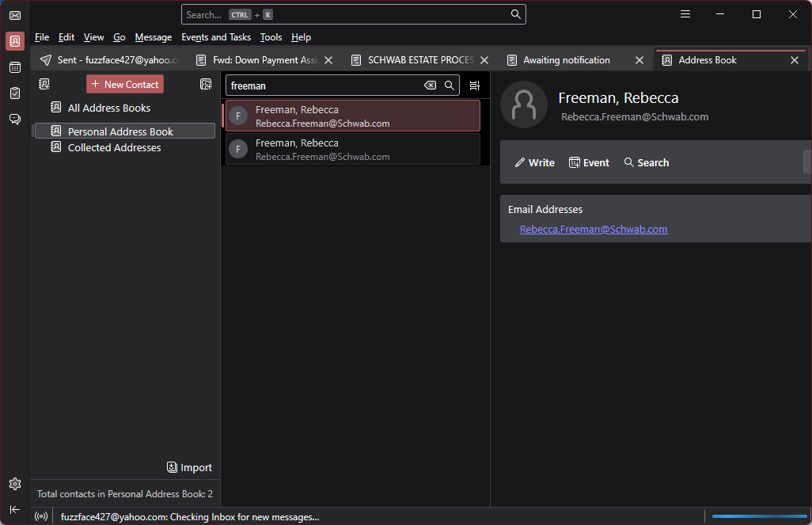This screenshot has width=812, height=525.
Task: Click the Import button
Action: (189, 467)
